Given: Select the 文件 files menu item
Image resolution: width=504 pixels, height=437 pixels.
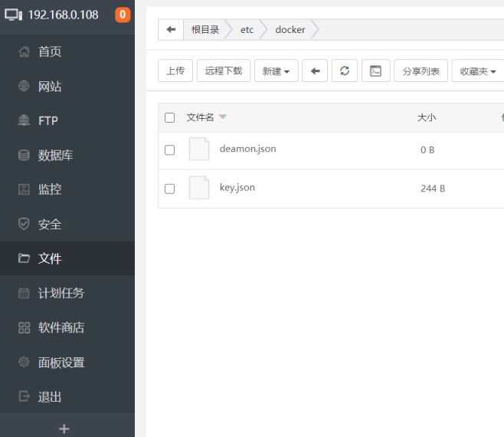Looking at the screenshot, I should [x=67, y=258].
